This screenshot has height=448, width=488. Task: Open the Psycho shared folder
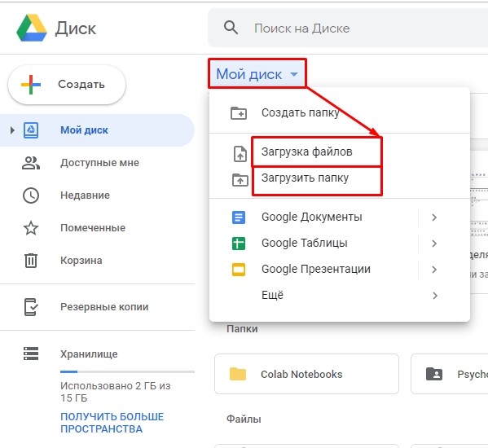(450, 374)
